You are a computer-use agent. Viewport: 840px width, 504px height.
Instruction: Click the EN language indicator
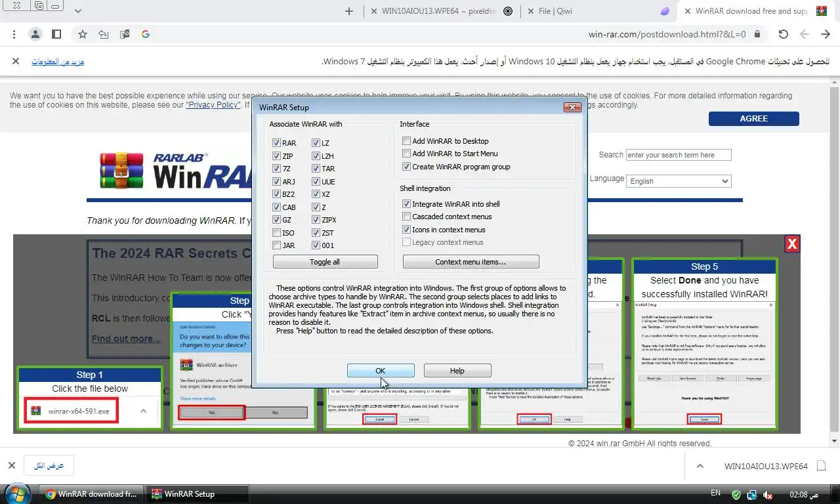pos(715,493)
